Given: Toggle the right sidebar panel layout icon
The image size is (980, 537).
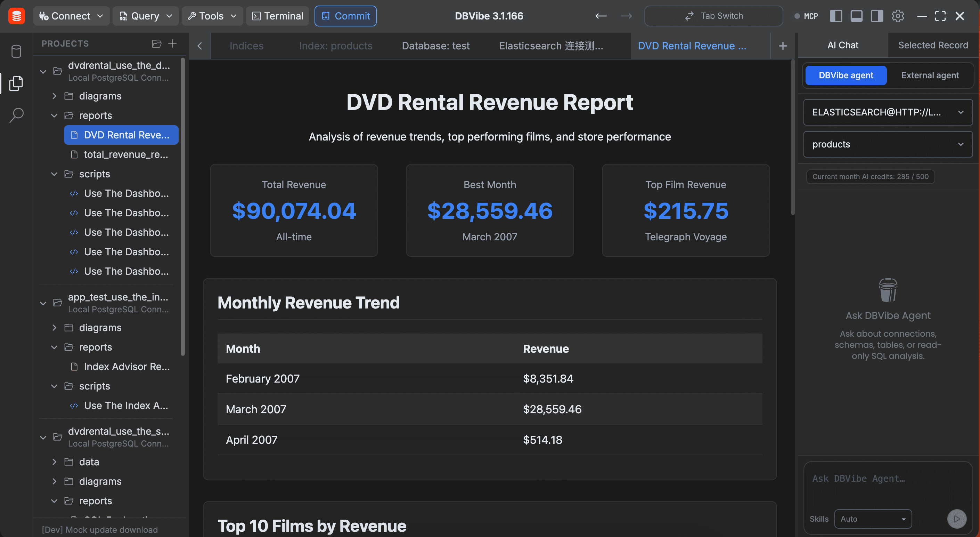Looking at the screenshot, I should 877,16.
